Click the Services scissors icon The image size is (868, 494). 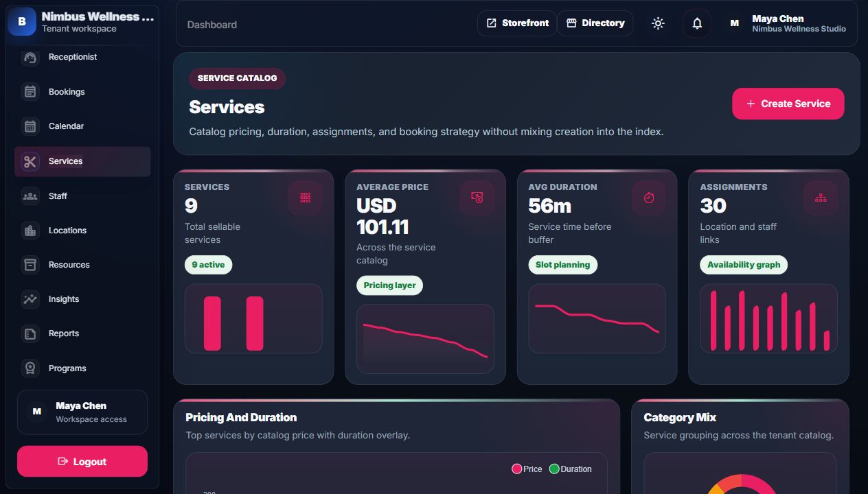[x=30, y=161]
